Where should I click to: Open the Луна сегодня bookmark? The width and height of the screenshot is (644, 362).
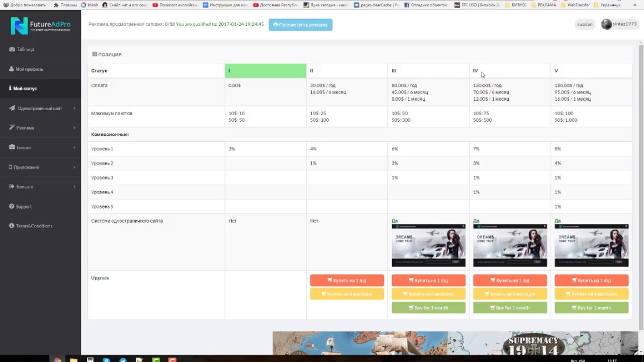click(x=326, y=5)
